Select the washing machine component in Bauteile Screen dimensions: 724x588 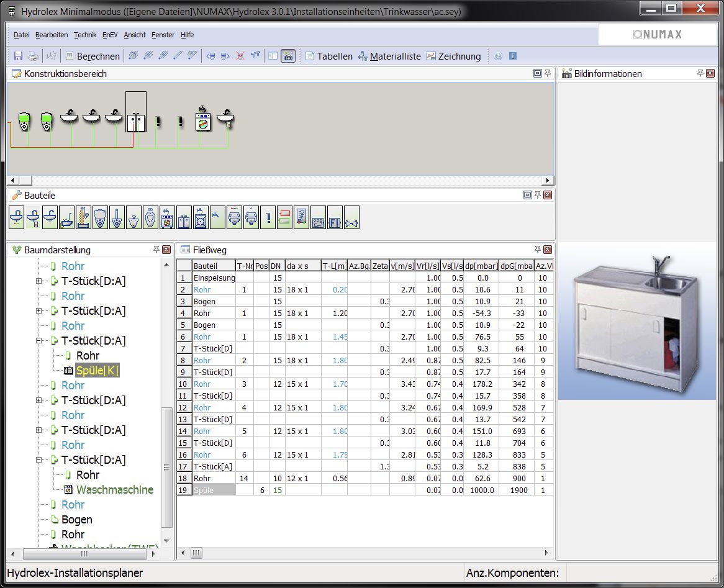coord(166,217)
